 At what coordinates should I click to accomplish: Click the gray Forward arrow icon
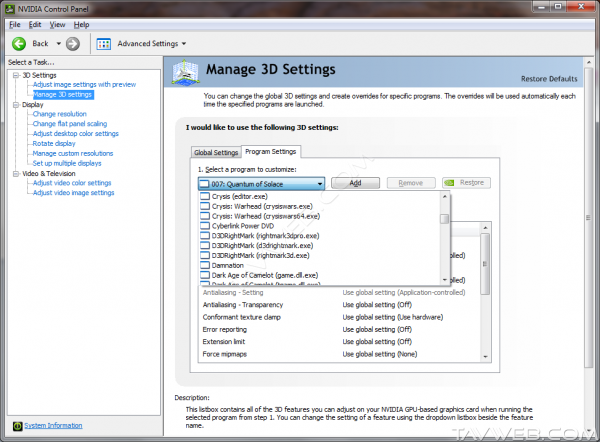point(73,44)
